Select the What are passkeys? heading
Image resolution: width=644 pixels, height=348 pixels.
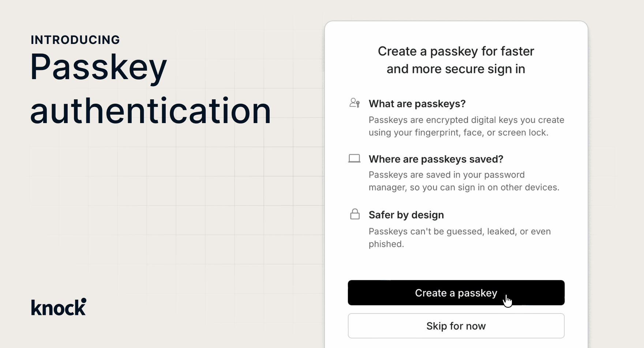tap(417, 104)
